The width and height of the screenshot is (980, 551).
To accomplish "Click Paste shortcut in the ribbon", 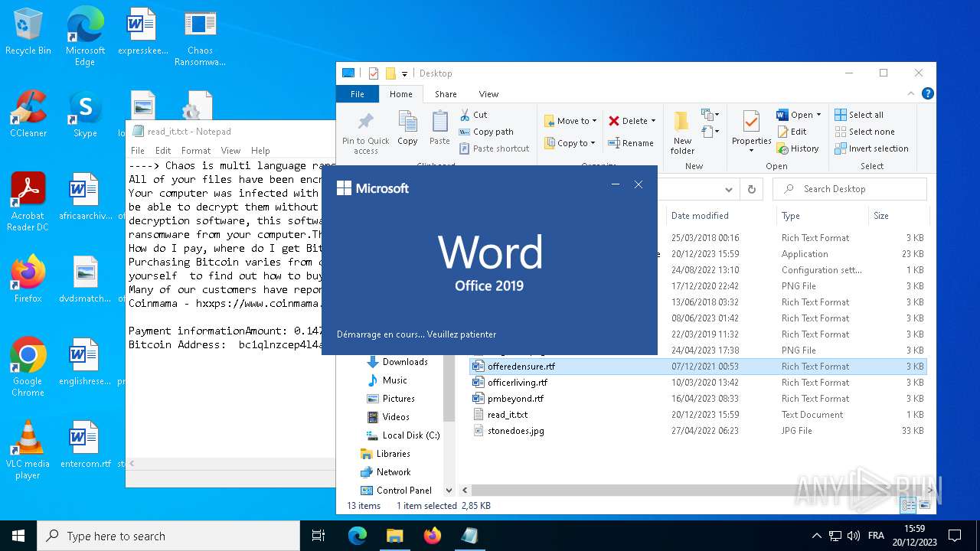I will point(494,148).
